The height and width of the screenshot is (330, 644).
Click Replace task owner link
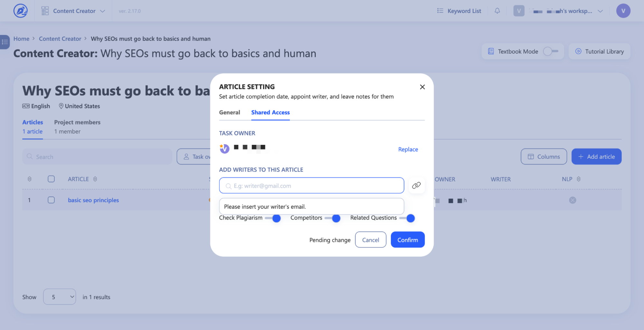[408, 149]
